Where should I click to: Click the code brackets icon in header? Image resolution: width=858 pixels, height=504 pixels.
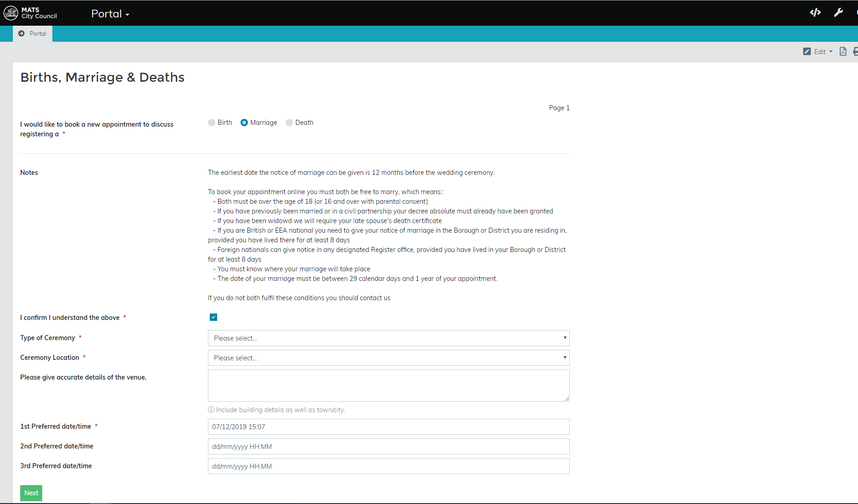pos(815,13)
